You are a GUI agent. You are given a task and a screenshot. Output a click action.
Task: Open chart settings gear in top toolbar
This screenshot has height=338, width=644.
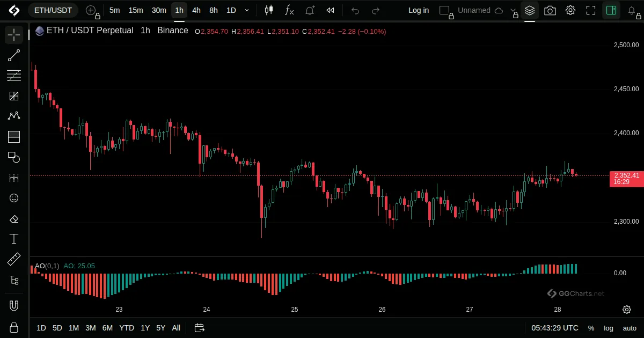click(570, 10)
